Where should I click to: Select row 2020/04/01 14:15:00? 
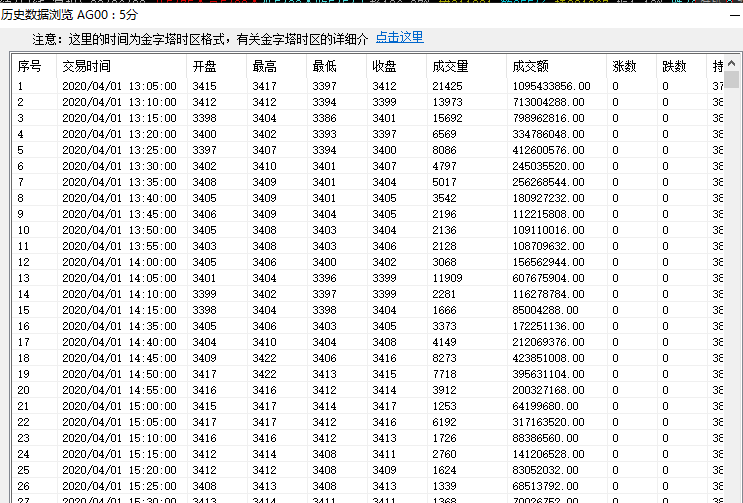coord(369,310)
